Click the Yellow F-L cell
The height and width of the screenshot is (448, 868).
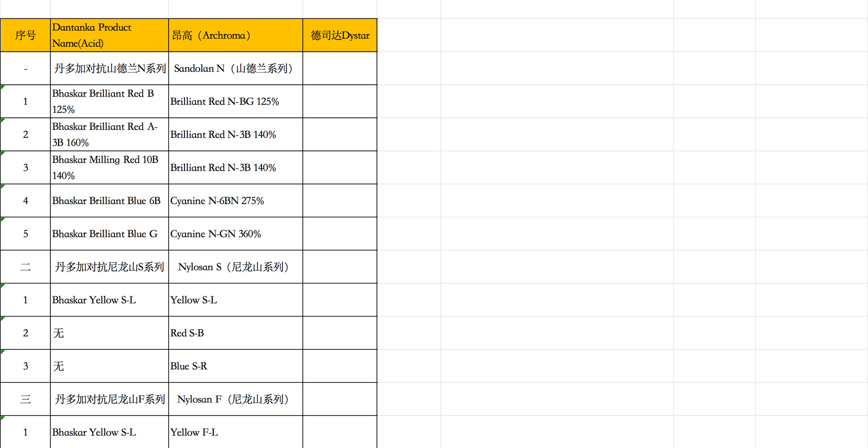pos(235,432)
